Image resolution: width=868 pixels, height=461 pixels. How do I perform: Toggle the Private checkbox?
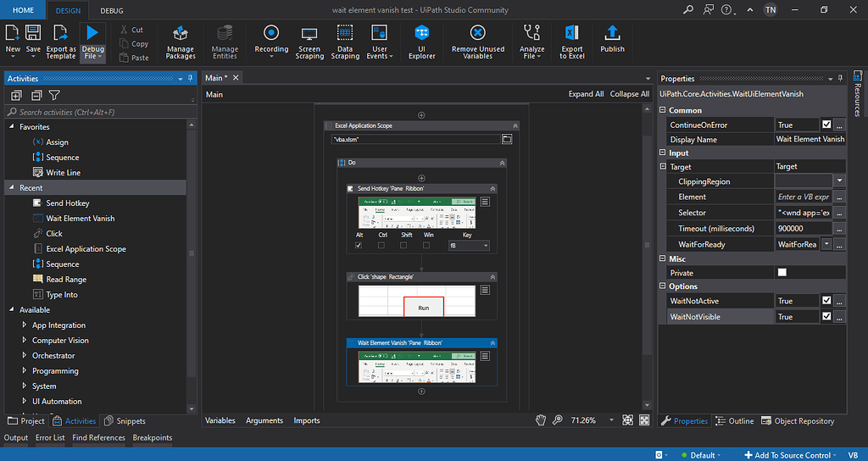(782, 272)
